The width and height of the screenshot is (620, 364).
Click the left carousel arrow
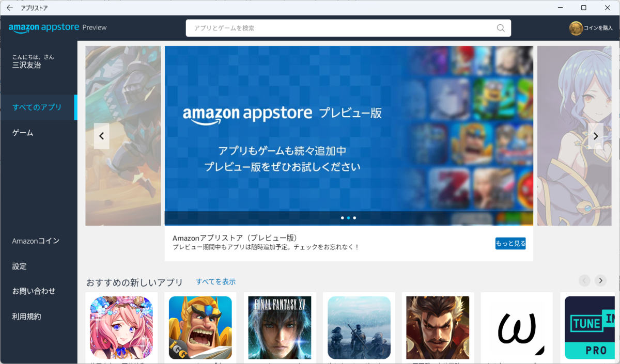tap(101, 136)
